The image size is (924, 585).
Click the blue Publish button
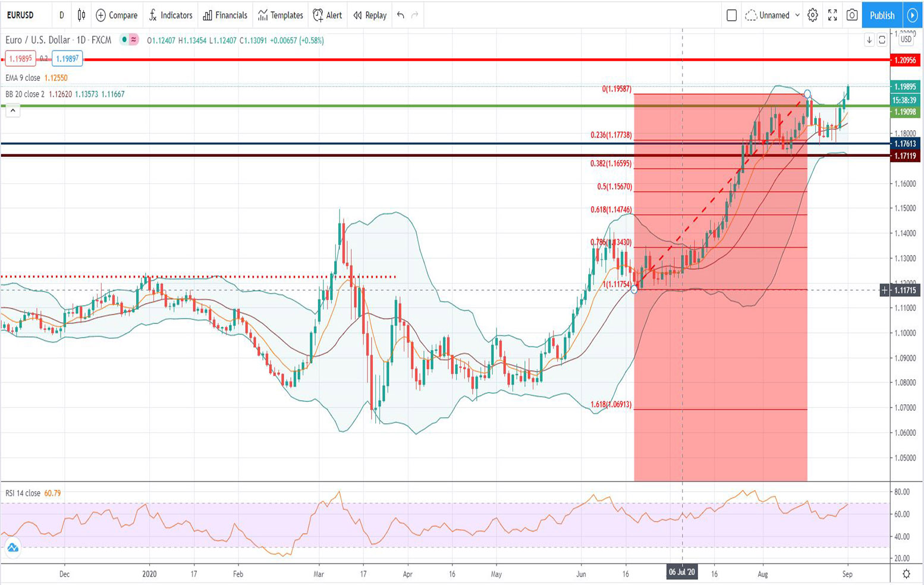[882, 15]
